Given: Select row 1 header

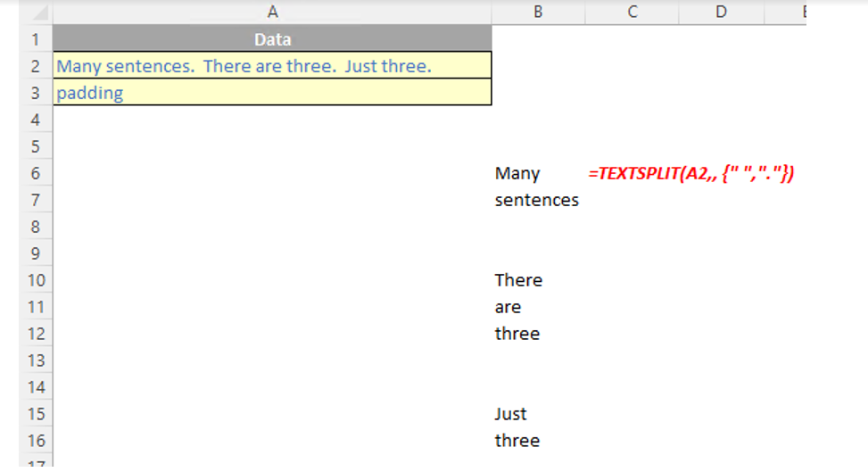Looking at the screenshot, I should click(x=36, y=39).
